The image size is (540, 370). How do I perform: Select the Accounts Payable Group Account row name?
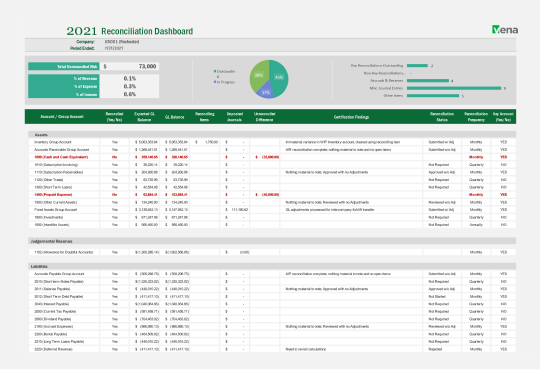[x=59, y=274]
